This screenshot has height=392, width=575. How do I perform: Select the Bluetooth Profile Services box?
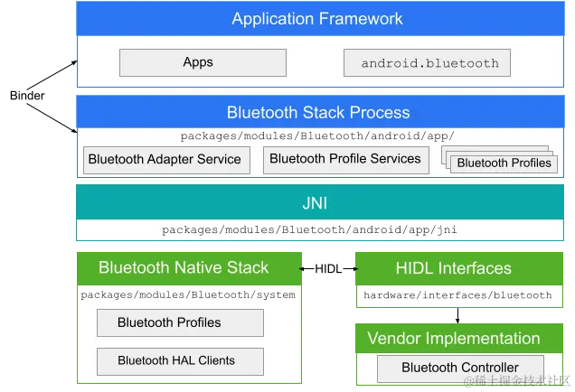[x=345, y=160]
